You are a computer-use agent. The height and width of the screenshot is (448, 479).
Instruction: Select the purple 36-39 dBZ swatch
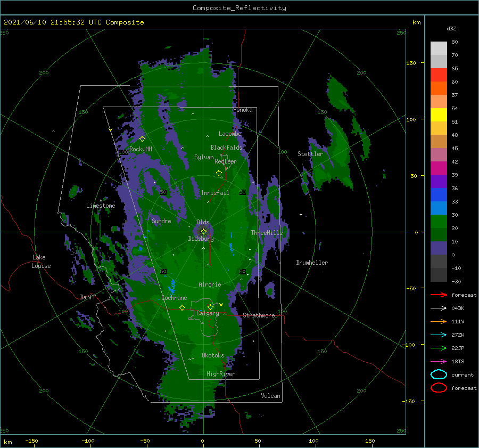tap(439, 182)
